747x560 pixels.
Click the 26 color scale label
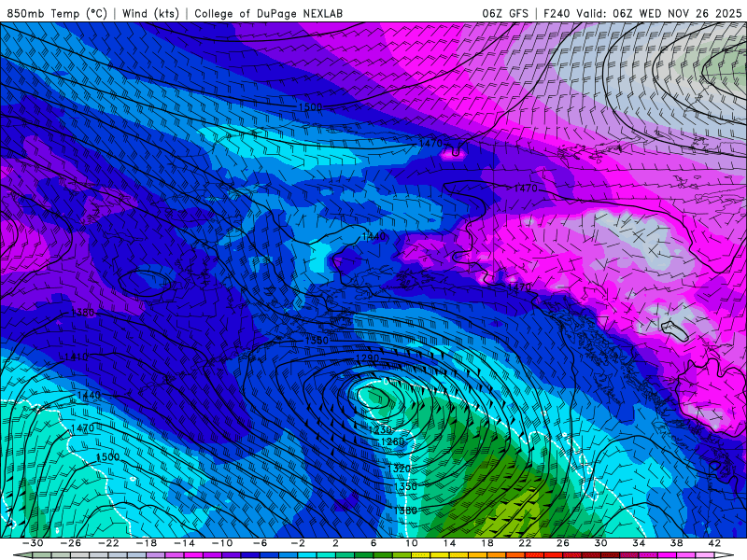point(563,543)
